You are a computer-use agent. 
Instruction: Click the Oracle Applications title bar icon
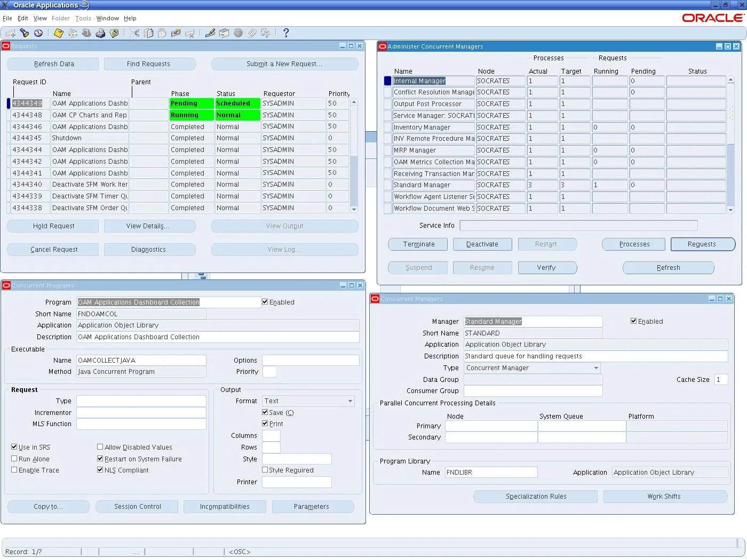[x=5, y=5]
